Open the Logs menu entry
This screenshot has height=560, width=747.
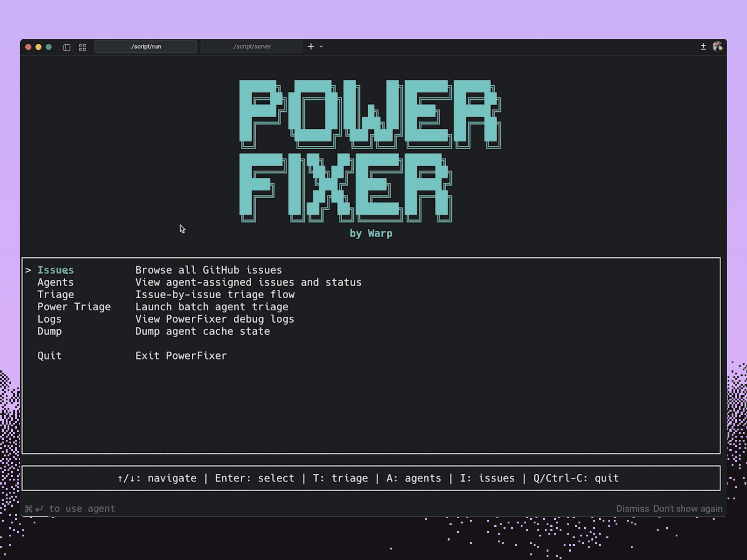point(49,319)
